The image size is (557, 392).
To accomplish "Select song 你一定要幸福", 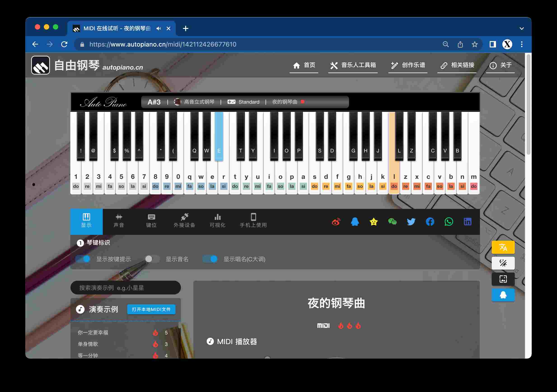I will 93,333.
